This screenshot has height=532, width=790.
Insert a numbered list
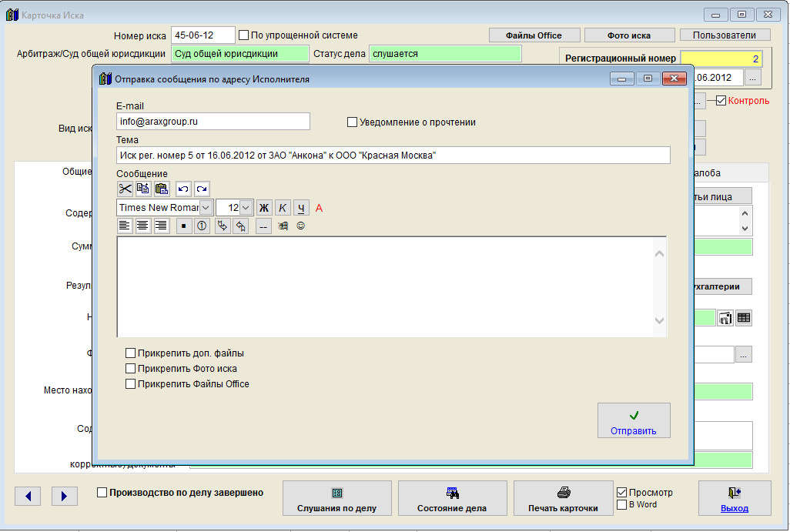click(202, 226)
